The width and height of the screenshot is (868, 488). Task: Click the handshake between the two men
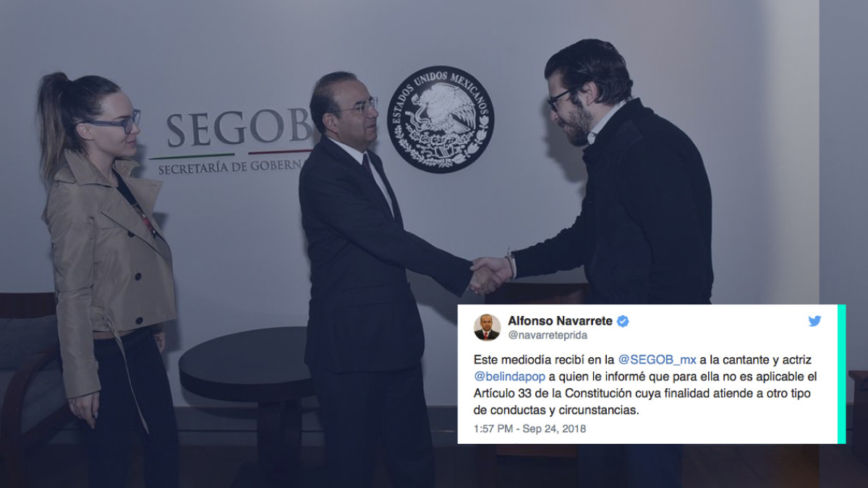pyautogui.click(x=490, y=275)
